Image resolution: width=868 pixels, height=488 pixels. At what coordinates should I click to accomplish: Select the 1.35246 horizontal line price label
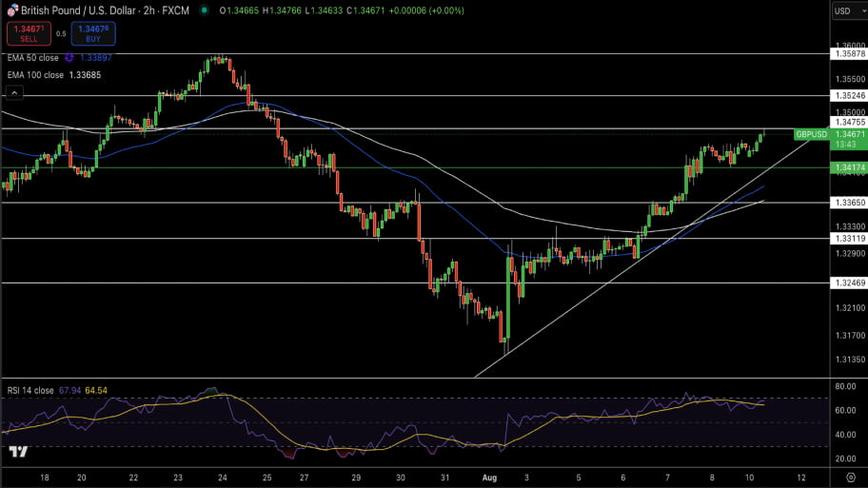pos(849,96)
